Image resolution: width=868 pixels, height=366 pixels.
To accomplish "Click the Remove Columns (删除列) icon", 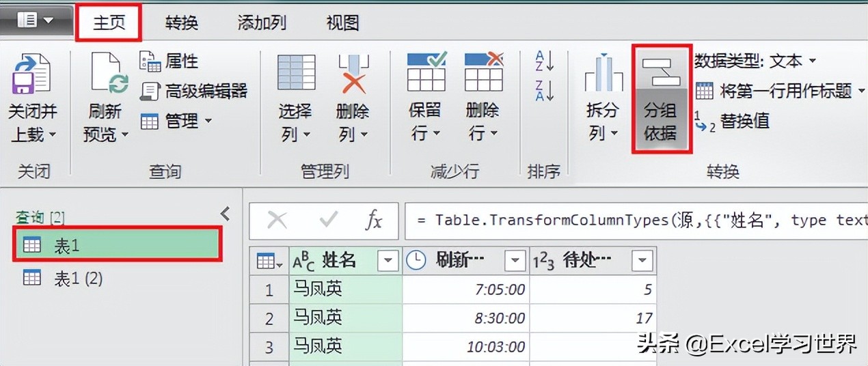I will point(353,74).
